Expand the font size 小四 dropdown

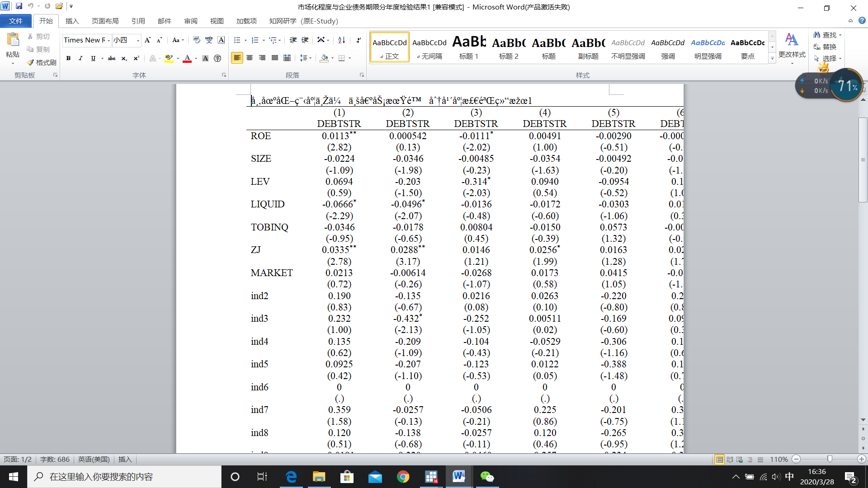point(138,41)
